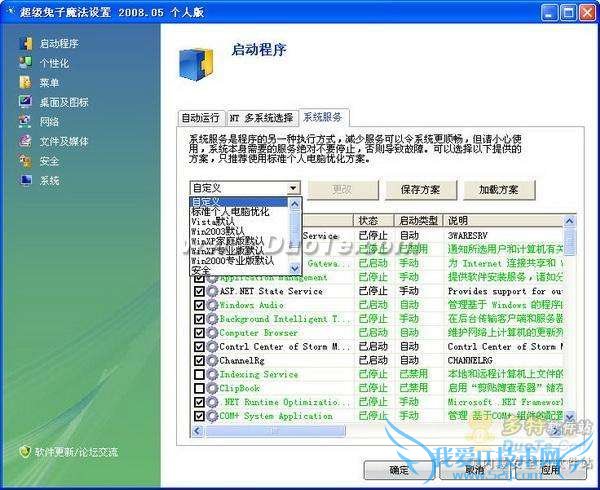Screen dimensions: 600x490
Task: Uncheck Windows Audio service checkbox
Action: coord(199,305)
